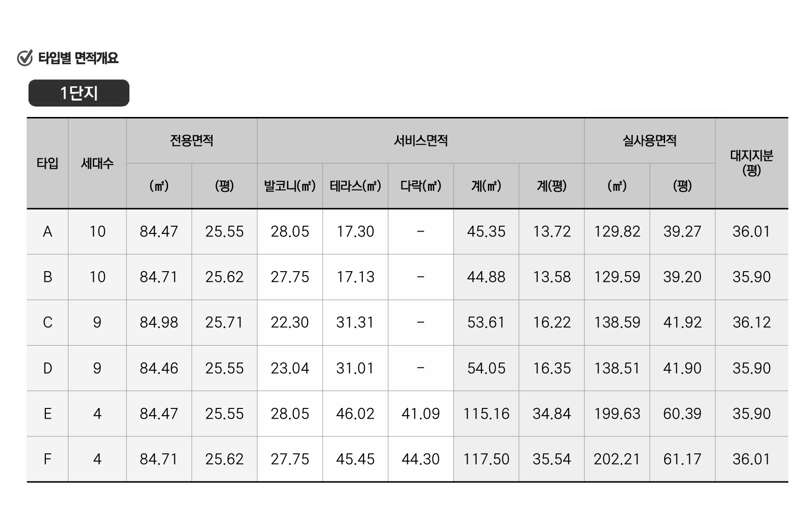This screenshot has width=812, height=509.
Task: Click the 199.63 cell in row E
Action: [x=617, y=414]
